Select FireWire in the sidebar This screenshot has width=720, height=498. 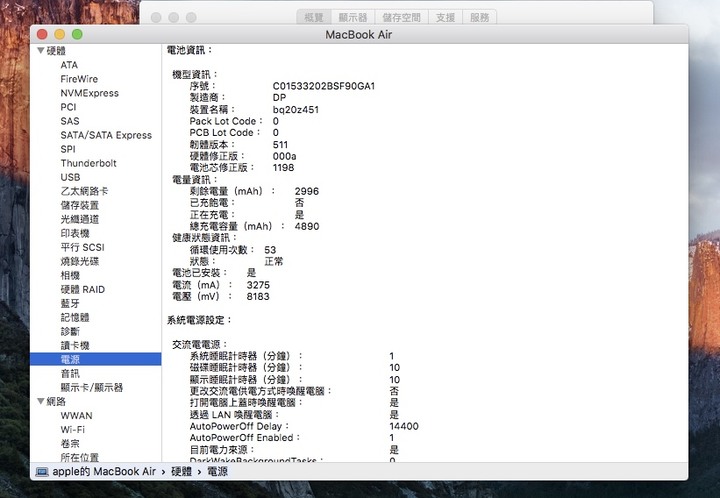[x=79, y=79]
